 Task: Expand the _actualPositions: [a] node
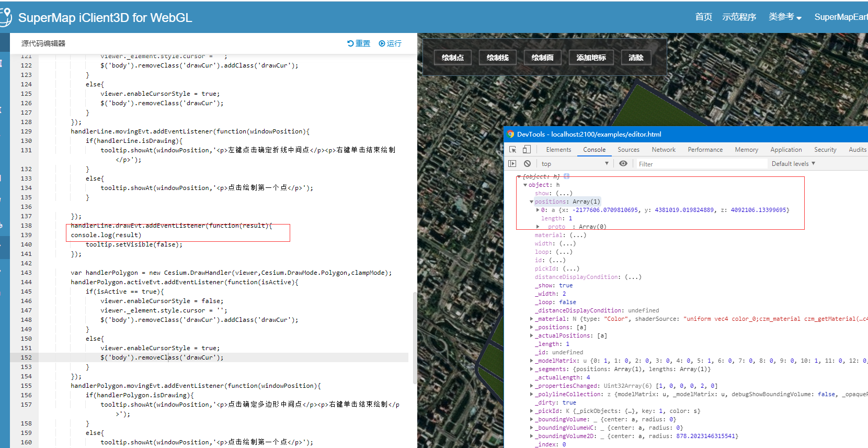531,335
